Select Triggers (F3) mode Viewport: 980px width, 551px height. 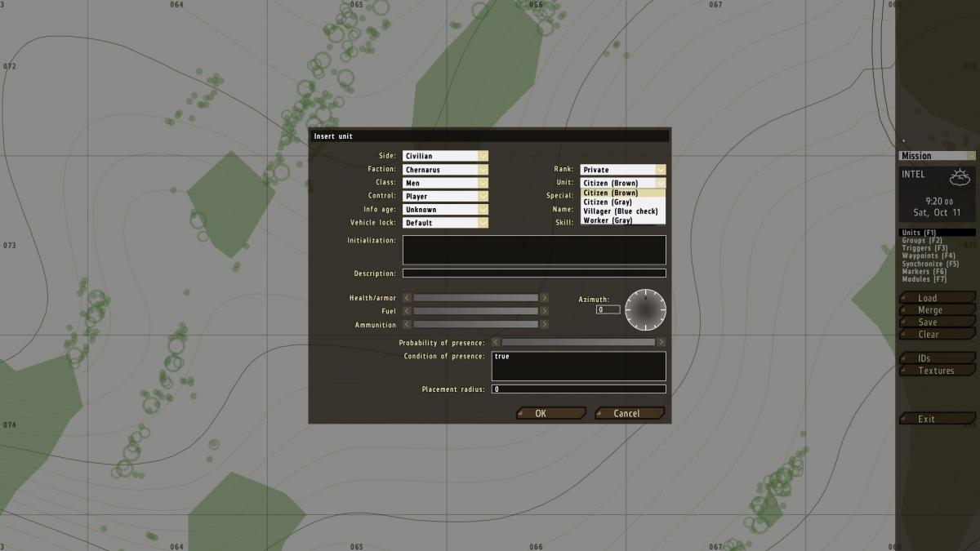pos(924,248)
